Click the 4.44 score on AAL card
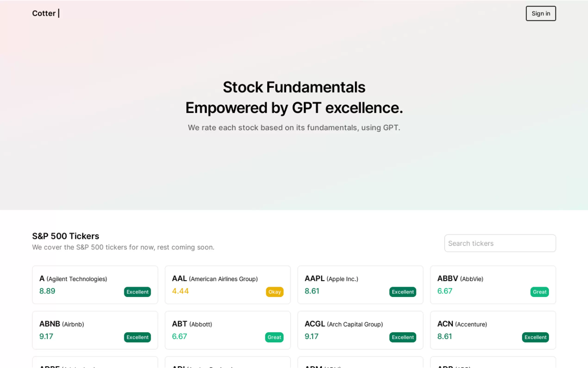 180,291
